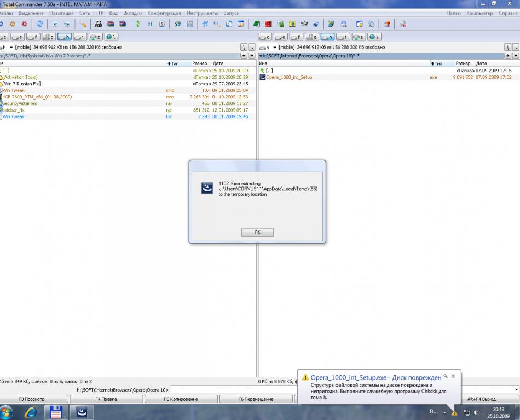
Task: Select network drive z in the left panel
Action: point(96,37)
